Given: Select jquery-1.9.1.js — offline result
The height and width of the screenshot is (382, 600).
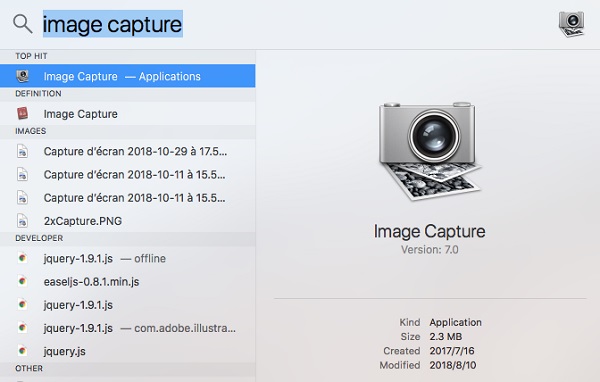Looking at the screenshot, I should [x=127, y=258].
